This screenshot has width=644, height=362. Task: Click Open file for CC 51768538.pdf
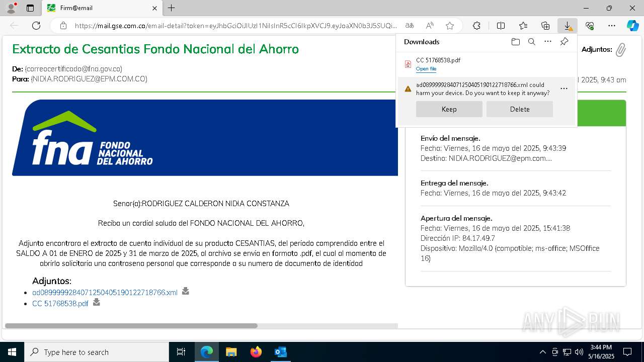426,69
